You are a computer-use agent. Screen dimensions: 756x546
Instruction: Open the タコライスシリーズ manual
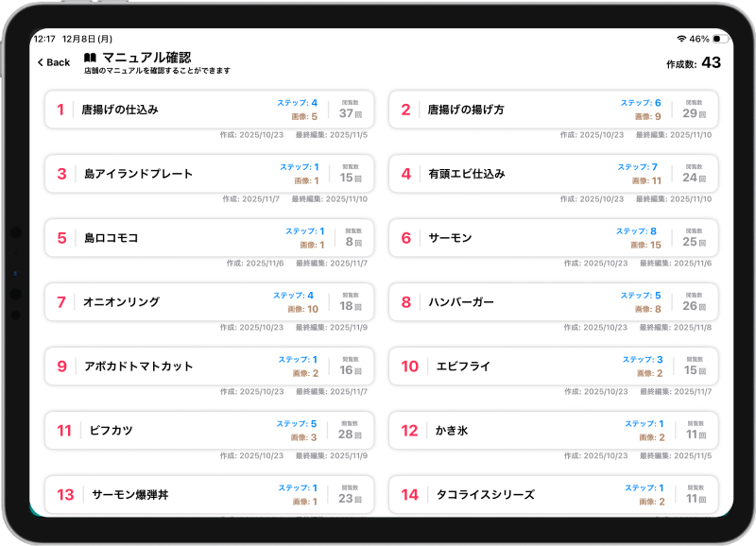[553, 494]
